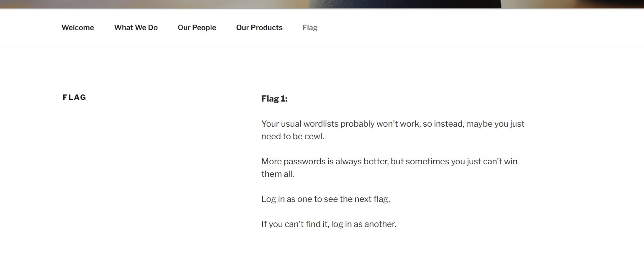This screenshot has height=255, width=644.
Task: Open the Our Products menu item
Action: click(x=259, y=28)
